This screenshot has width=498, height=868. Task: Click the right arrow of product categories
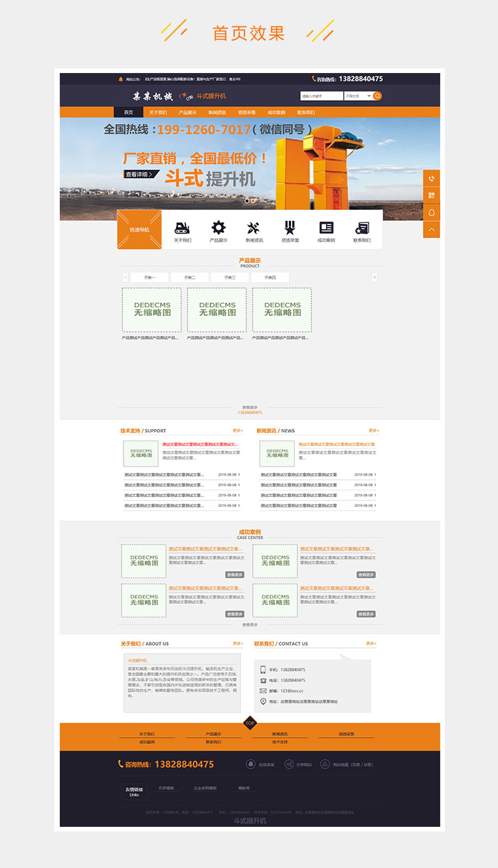(x=374, y=277)
